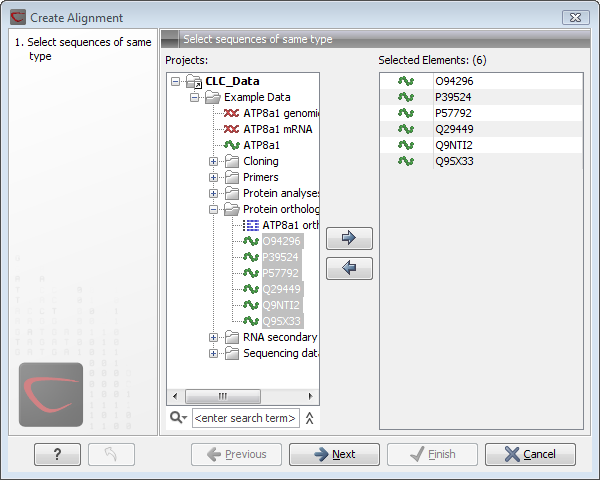This screenshot has height=480, width=600.
Task: Collapse the Protein orthologs folder
Action: pos(214,209)
